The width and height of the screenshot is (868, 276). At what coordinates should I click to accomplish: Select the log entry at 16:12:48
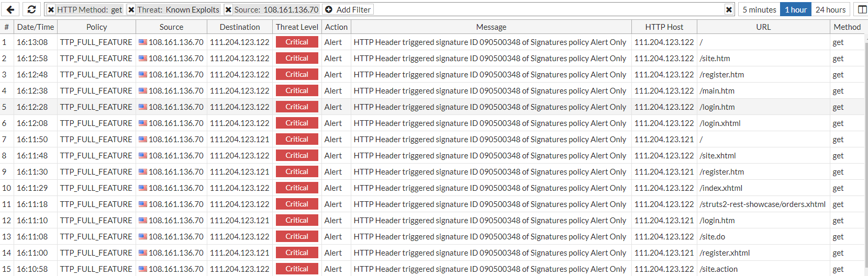[x=432, y=74]
